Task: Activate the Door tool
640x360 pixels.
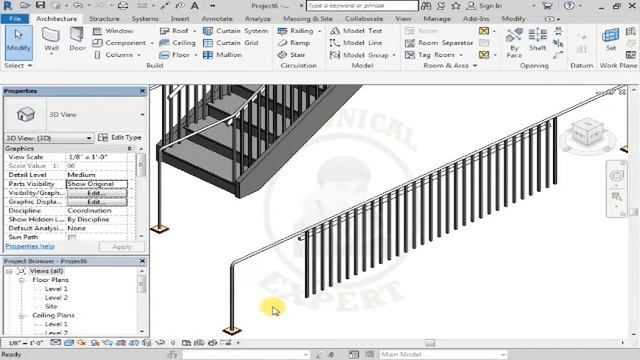Action: point(77,40)
